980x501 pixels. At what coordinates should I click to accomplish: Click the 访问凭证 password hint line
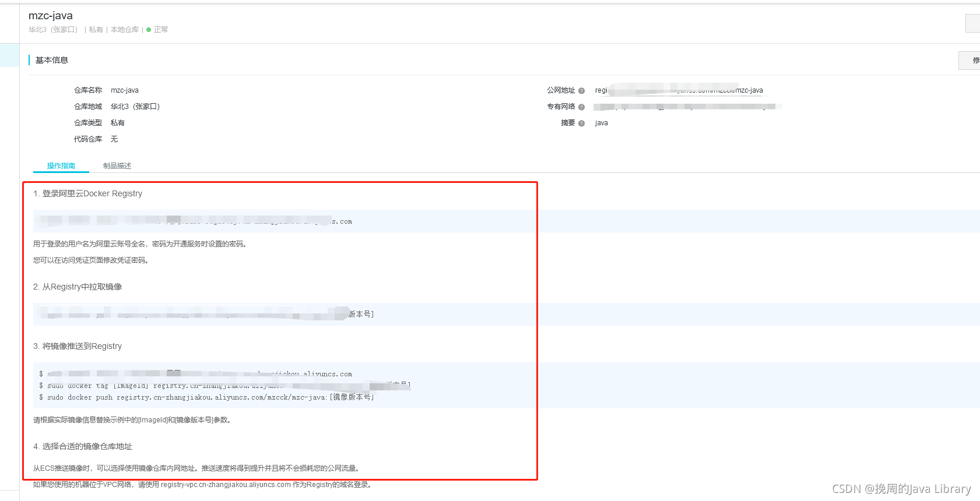92,260
